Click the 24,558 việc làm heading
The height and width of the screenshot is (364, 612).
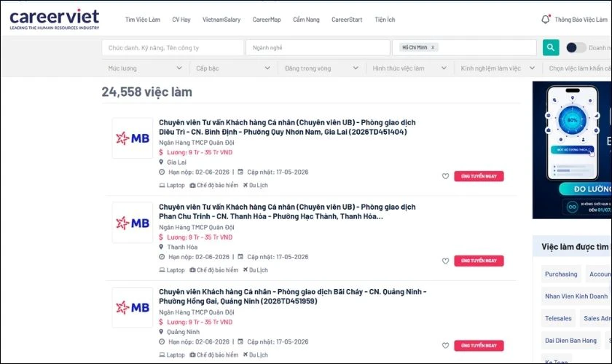pyautogui.click(x=146, y=92)
